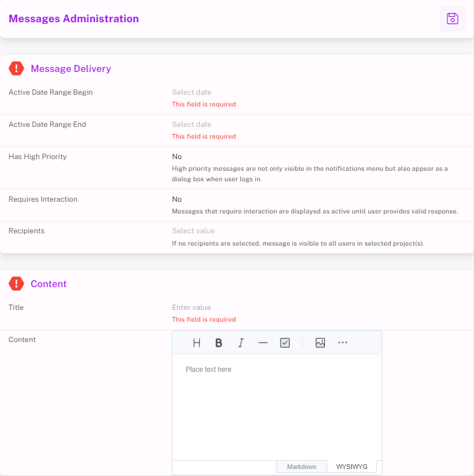Insert image using editor toolbar icon
Screen dimensions: 474x476
point(320,343)
